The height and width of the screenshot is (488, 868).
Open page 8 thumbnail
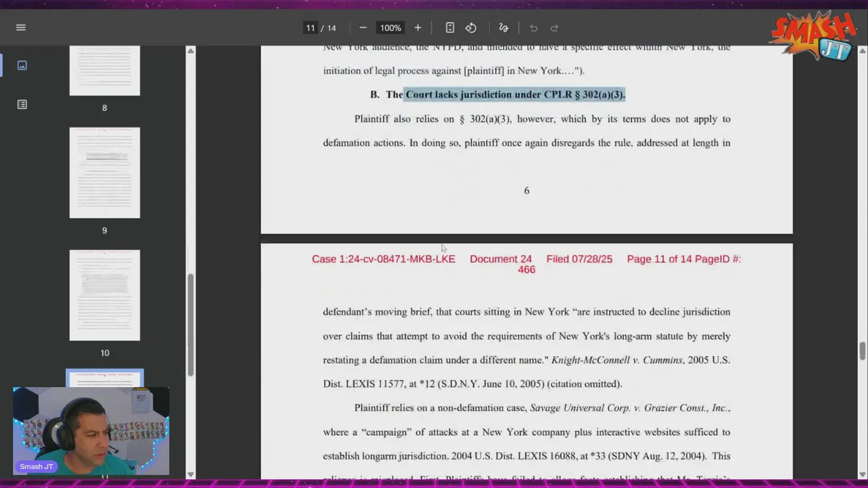pos(104,70)
